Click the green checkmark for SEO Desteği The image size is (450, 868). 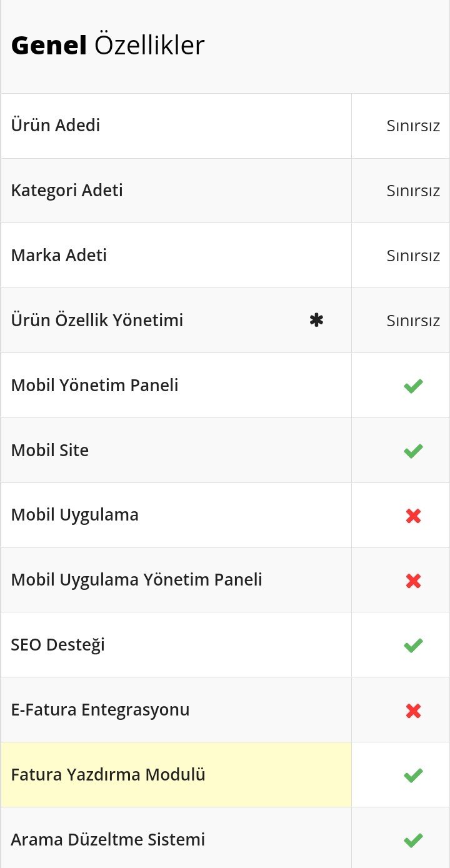coord(413,646)
